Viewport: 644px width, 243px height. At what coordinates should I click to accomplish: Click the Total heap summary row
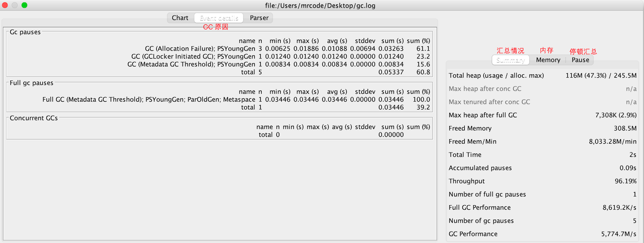pyautogui.click(x=542, y=76)
